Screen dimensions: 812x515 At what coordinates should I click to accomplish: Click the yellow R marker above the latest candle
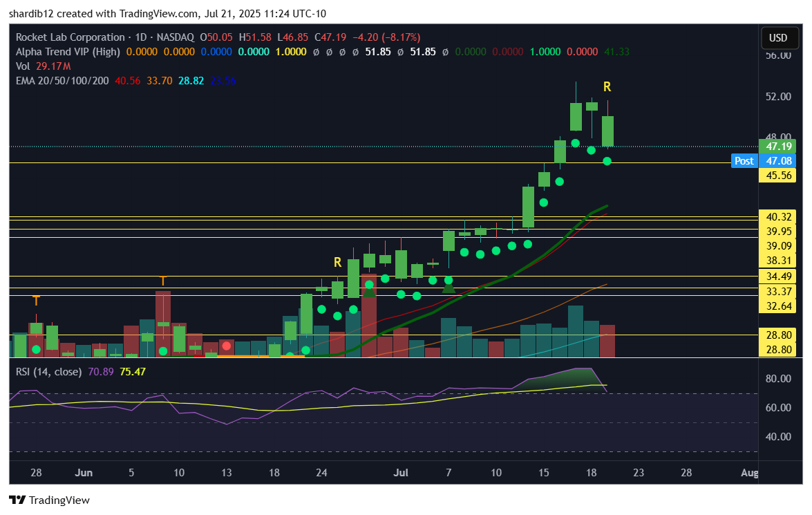[607, 87]
